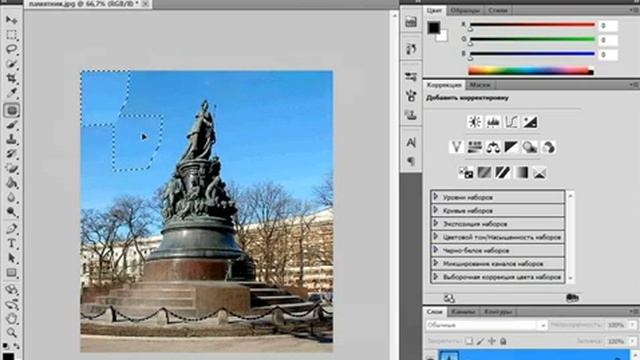
Task: Add a Gradient Map adjustment
Action: click(521, 173)
